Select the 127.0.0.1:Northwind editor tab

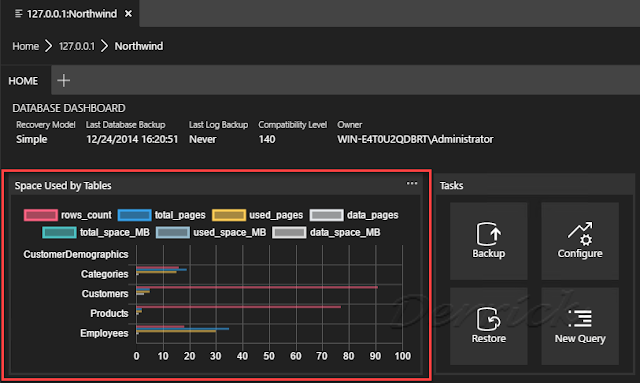pos(70,14)
